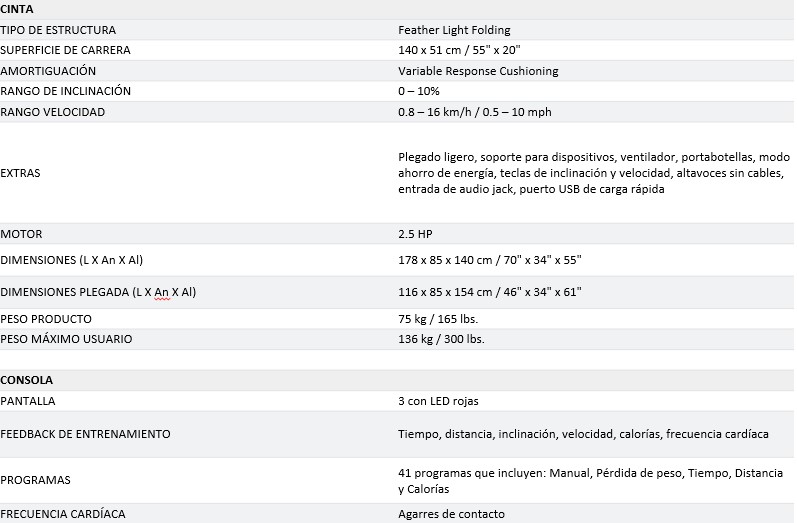Select the 3 con LED rojas value
Viewport: 797px width, 523px height.
pos(438,401)
